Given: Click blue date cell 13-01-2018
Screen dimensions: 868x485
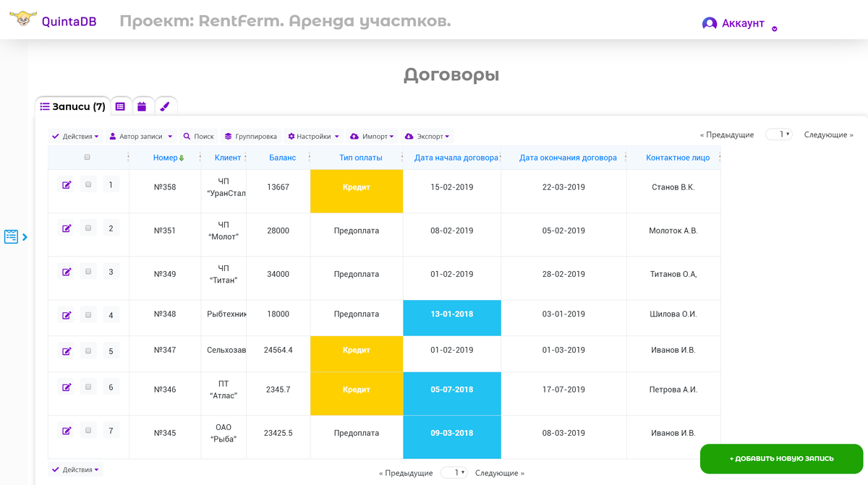Looking at the screenshot, I should pyautogui.click(x=452, y=317).
